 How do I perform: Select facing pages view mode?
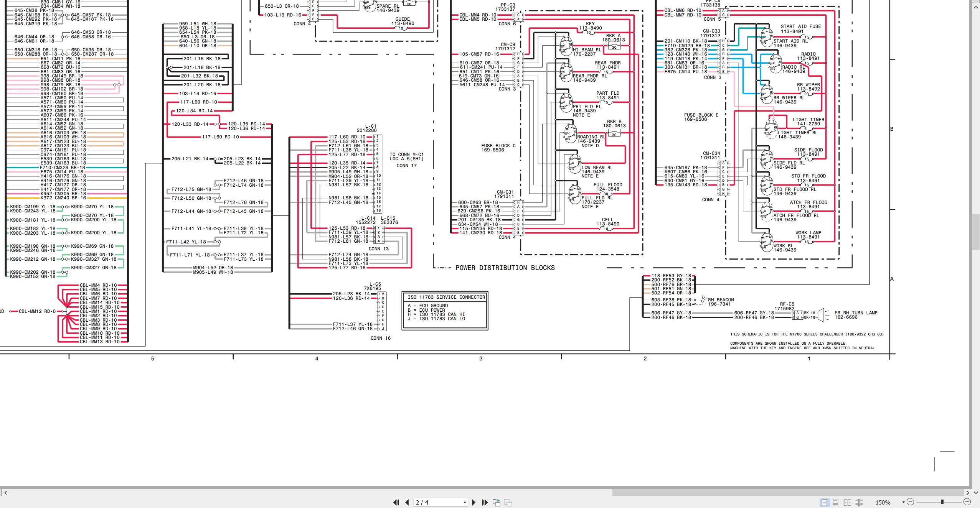[847, 502]
